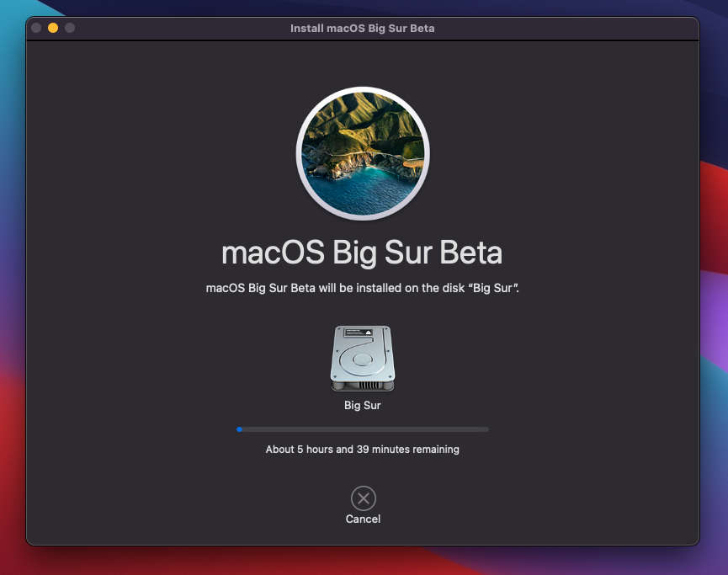This screenshot has width=728, height=575.
Task: Click 'About 5 hours and 39 minutes remaining'
Action: click(x=363, y=450)
